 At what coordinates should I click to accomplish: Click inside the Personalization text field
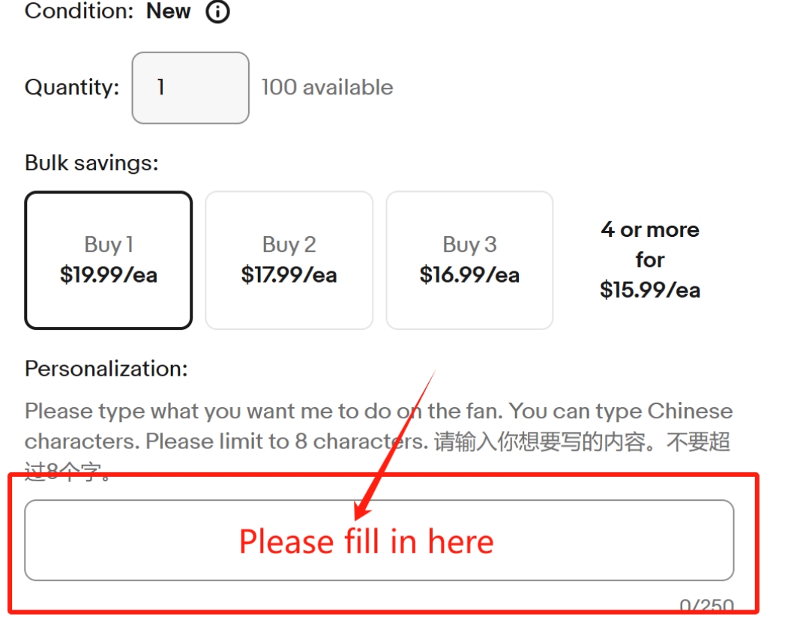coord(379,540)
